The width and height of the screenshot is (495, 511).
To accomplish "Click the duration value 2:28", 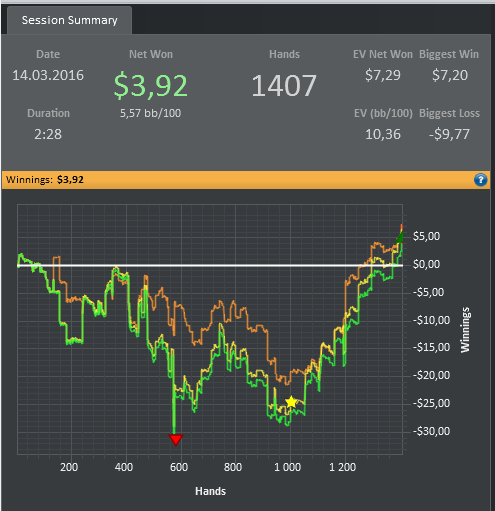I will coord(48,134).
